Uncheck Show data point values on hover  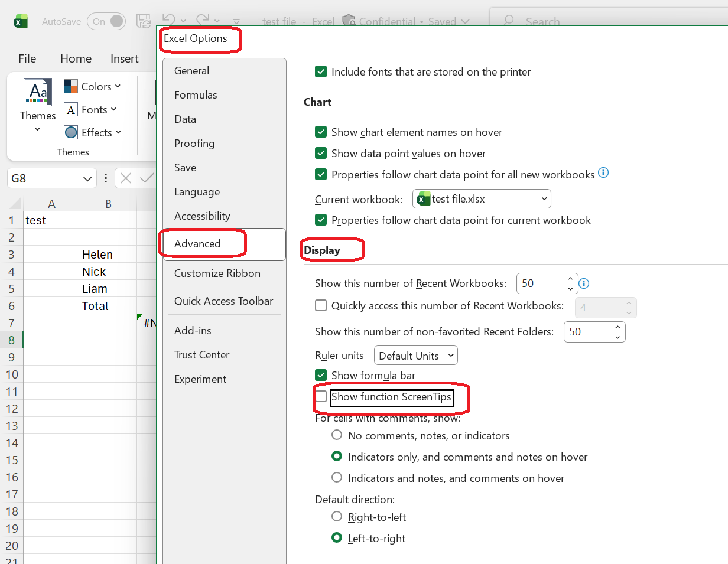(x=321, y=154)
